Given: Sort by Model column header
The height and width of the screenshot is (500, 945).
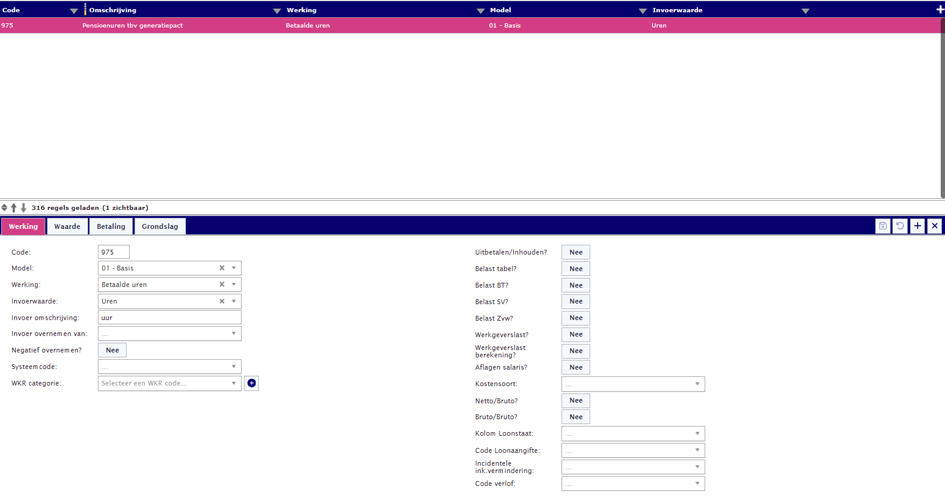Looking at the screenshot, I should [500, 10].
